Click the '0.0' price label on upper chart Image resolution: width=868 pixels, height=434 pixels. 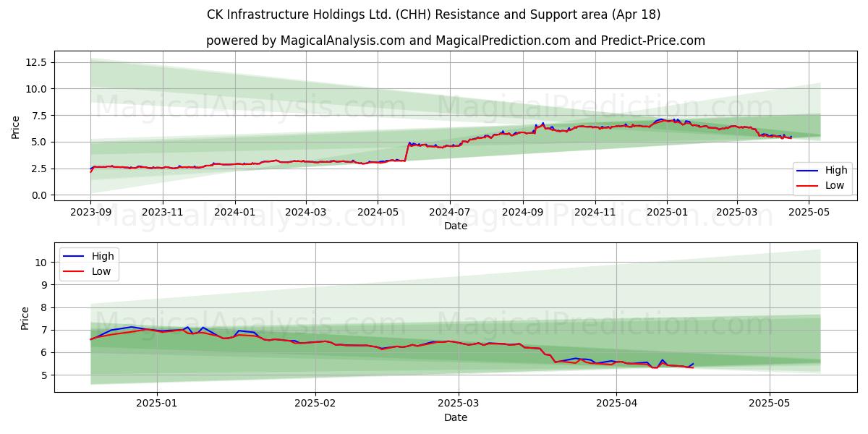click(40, 195)
